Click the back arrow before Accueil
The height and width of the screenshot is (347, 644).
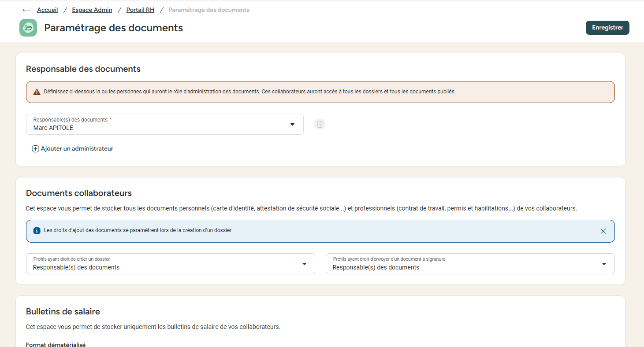click(x=26, y=10)
